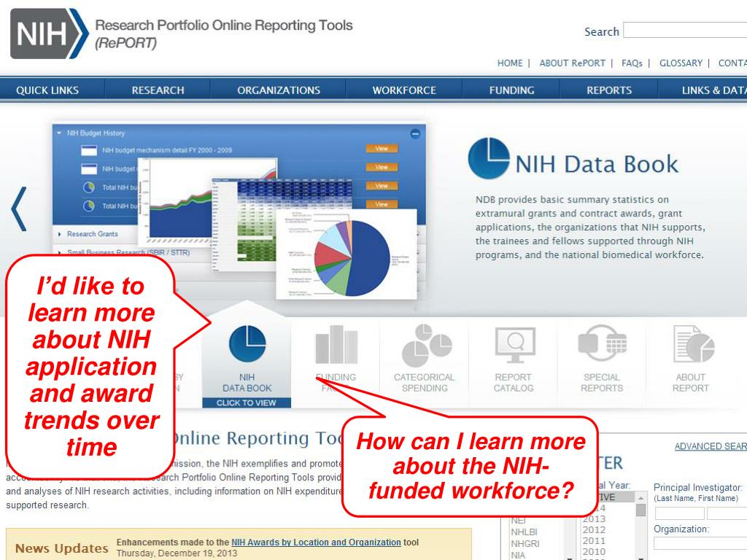Open the NIH Data Book pie icon
The height and width of the screenshot is (560, 747).
(x=247, y=344)
